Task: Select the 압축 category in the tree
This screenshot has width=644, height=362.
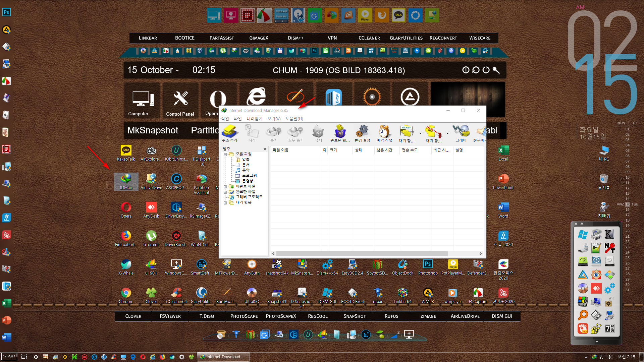Action: pos(246,160)
